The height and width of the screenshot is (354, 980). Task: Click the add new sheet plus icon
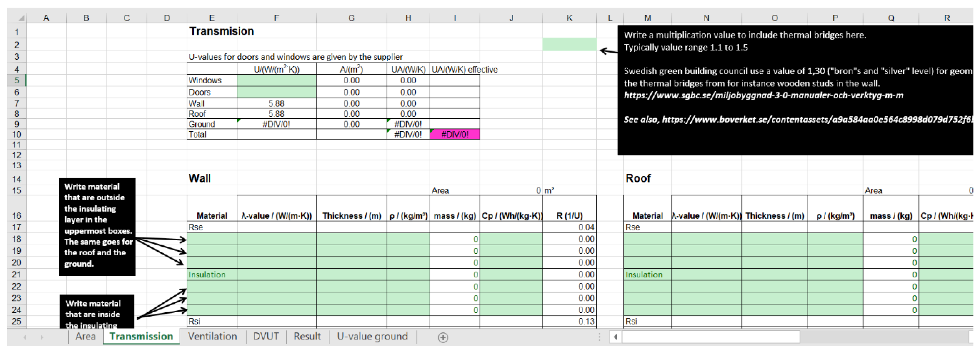(443, 337)
